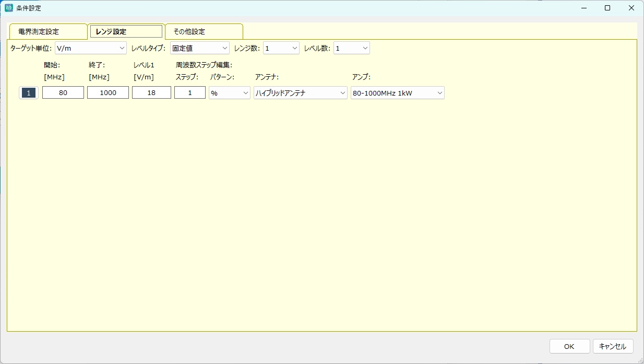This screenshot has width=644, height=364.
Task: Open the レベル数 dropdown
Action: (351, 48)
